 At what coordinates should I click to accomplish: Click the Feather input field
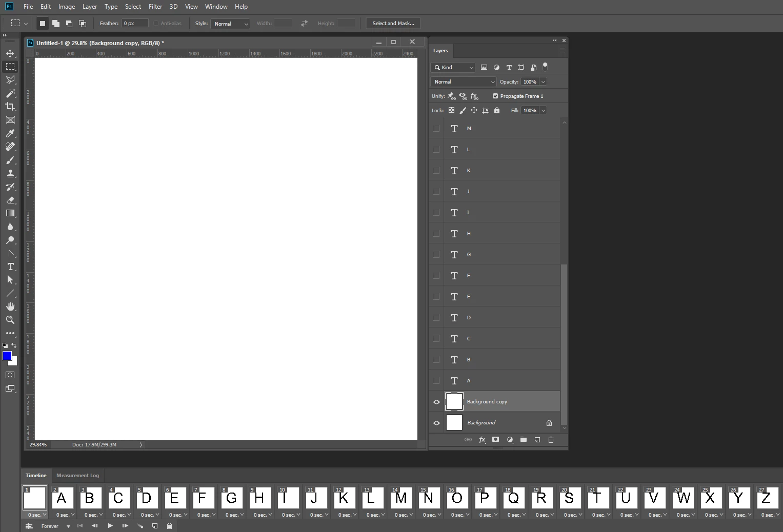click(x=135, y=24)
